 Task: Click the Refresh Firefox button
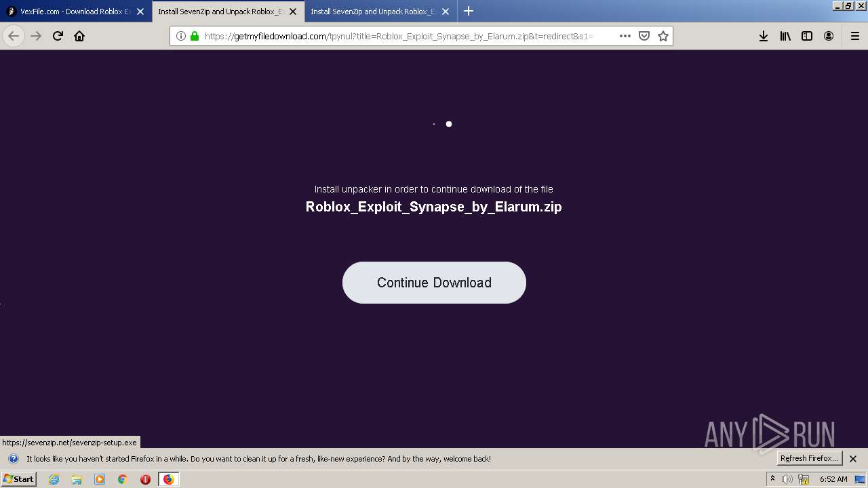pos(810,458)
